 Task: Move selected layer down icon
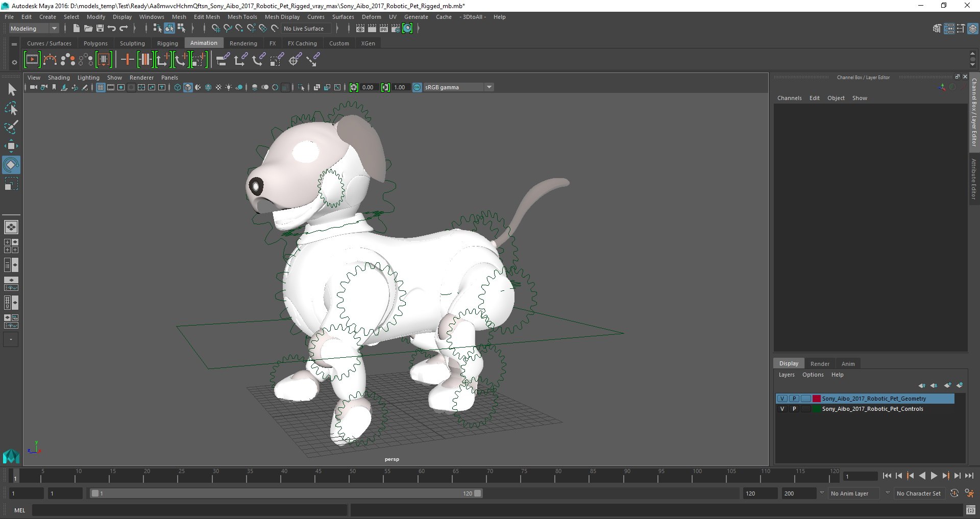(934, 385)
